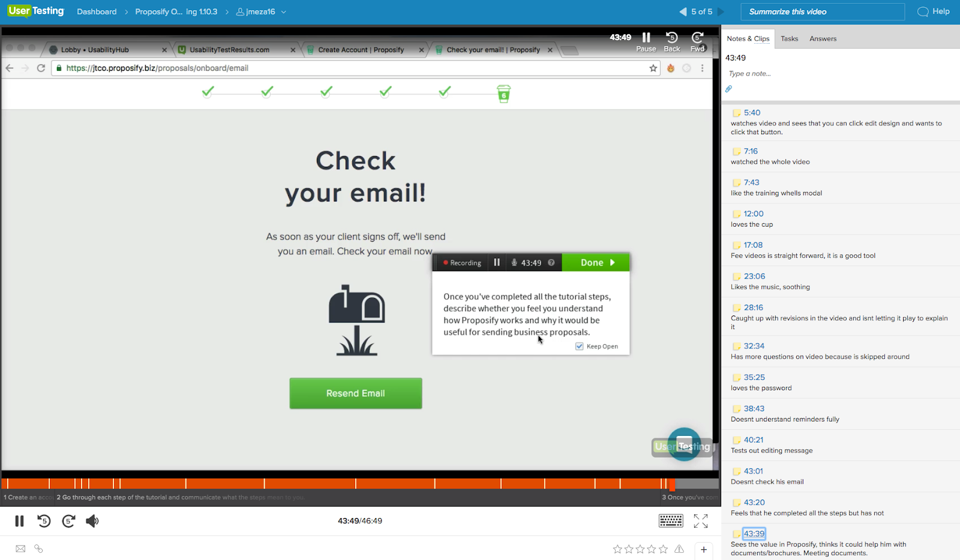Select the note 'Doesnt check his email'
Screen dimensions: 960x560
(x=767, y=482)
